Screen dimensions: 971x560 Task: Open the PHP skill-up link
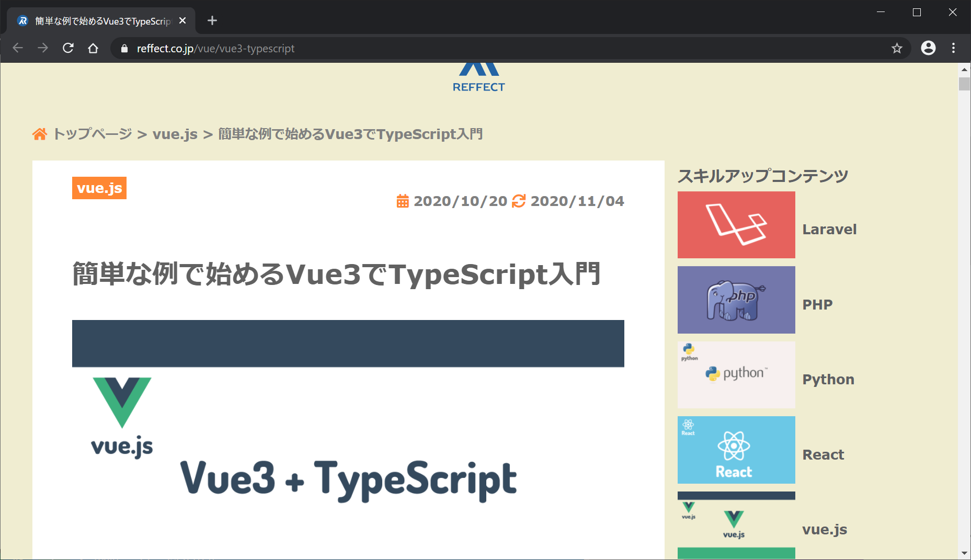(817, 305)
